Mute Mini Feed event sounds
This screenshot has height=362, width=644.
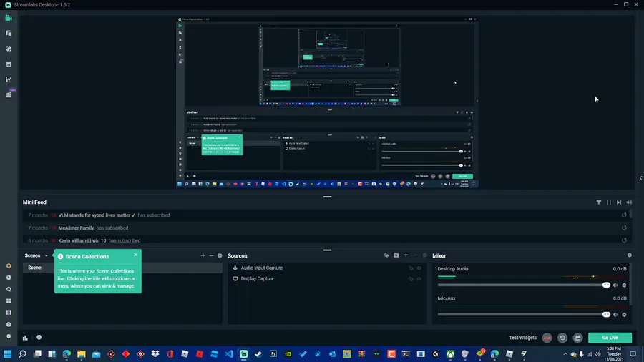pyautogui.click(x=629, y=202)
